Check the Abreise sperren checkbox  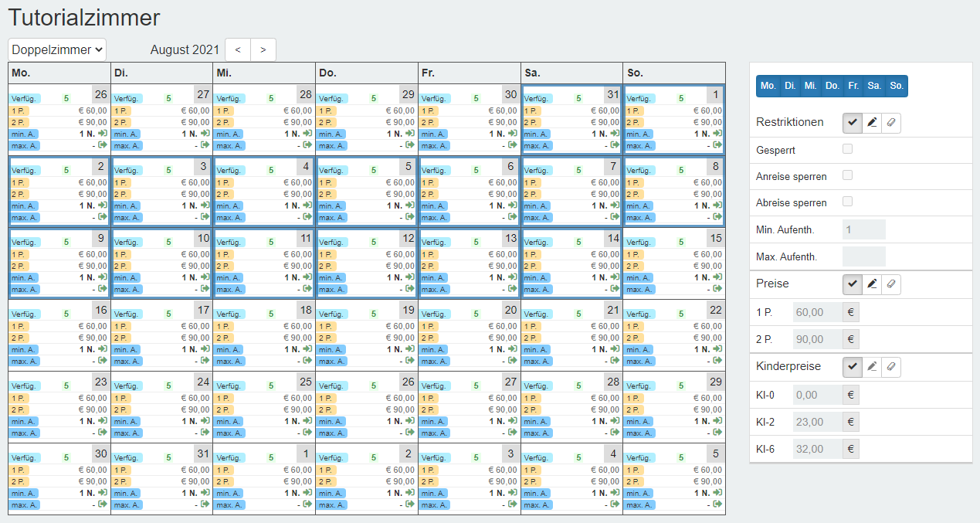click(x=847, y=202)
